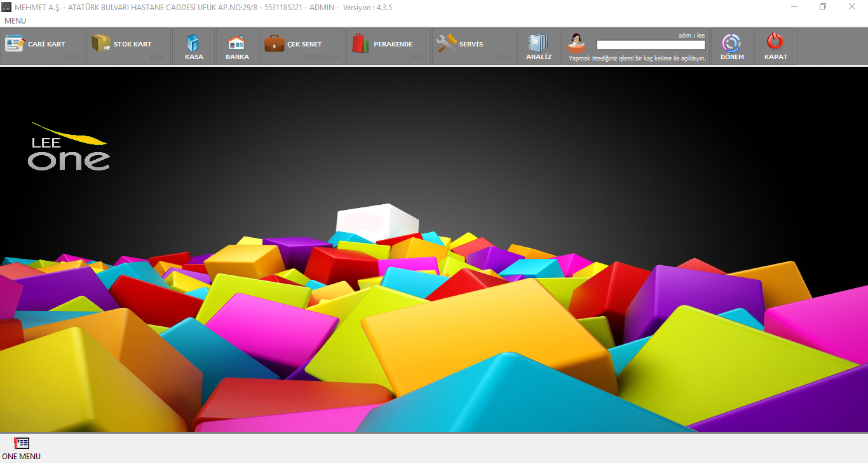Open the Servis tools icon
Screen dimensions: 868x463
(446, 43)
